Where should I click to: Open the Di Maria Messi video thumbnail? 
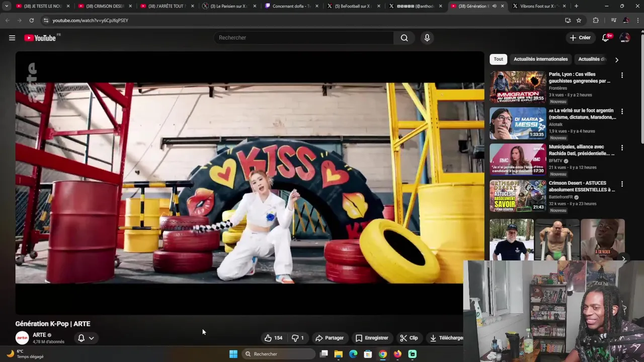tap(518, 123)
